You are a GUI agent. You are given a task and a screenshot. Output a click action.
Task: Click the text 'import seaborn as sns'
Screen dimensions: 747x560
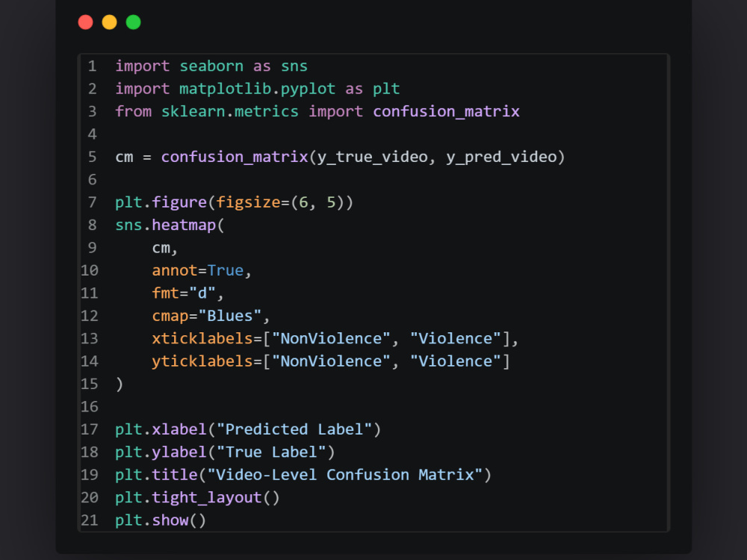coord(211,66)
